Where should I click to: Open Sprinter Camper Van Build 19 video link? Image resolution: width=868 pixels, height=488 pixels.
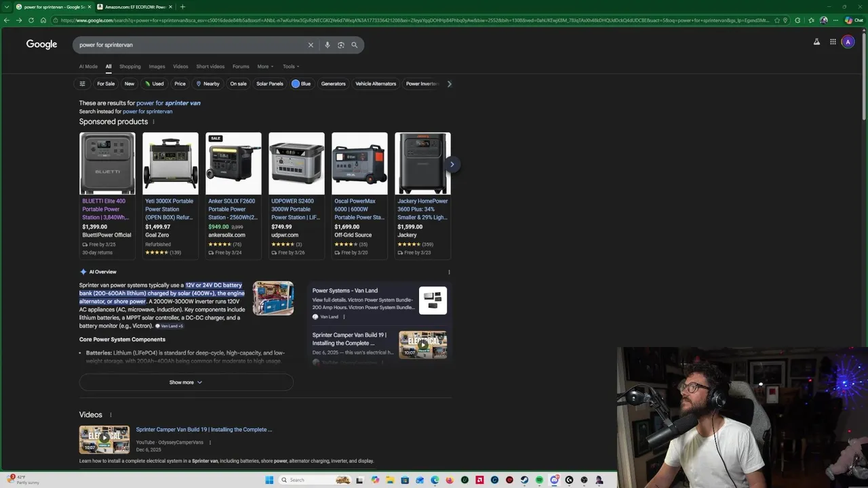(203, 429)
